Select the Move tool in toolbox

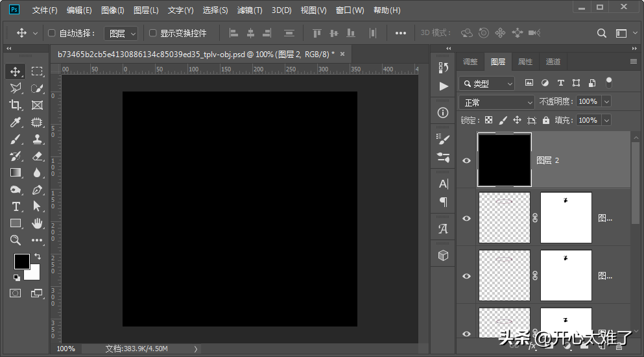pyautogui.click(x=15, y=71)
